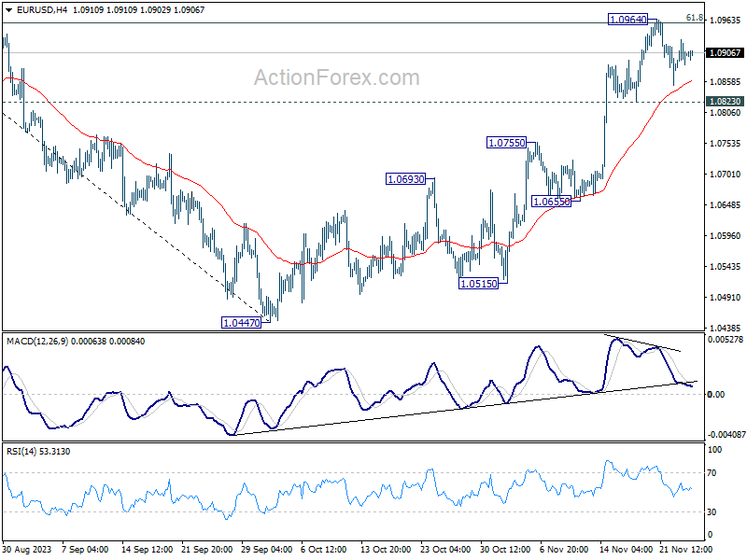Click the MACD -0.004087 scale value
The image size is (747, 560).
pyautogui.click(x=726, y=435)
